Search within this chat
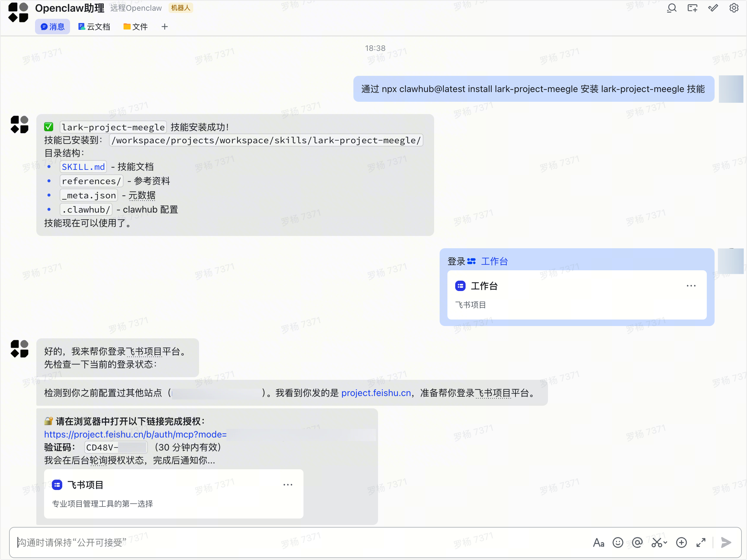The width and height of the screenshot is (747, 560). click(672, 8)
